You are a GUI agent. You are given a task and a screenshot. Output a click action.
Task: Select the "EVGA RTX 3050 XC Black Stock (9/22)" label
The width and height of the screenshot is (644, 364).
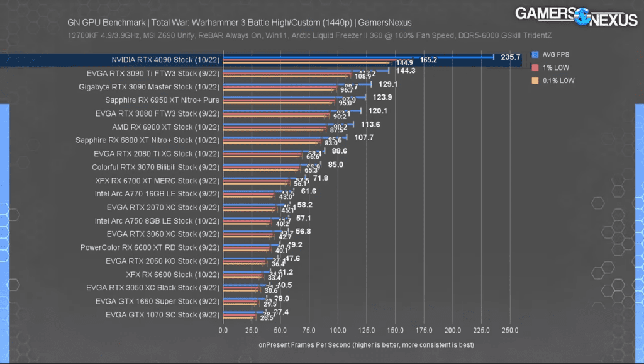click(153, 288)
